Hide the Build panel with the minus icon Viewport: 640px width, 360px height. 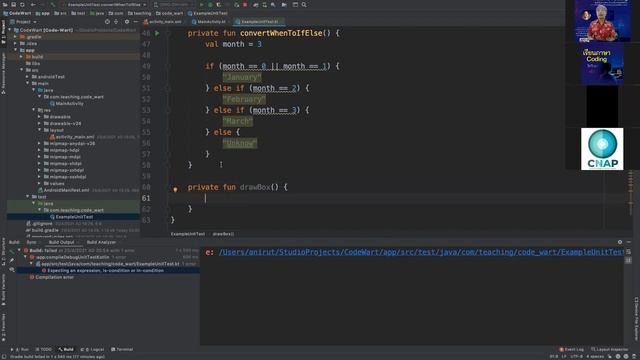(629, 242)
